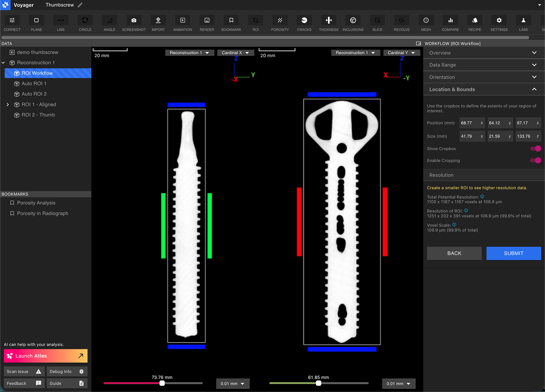Click the Voyager app logo
This screenshot has width=545, height=392.
6,5
